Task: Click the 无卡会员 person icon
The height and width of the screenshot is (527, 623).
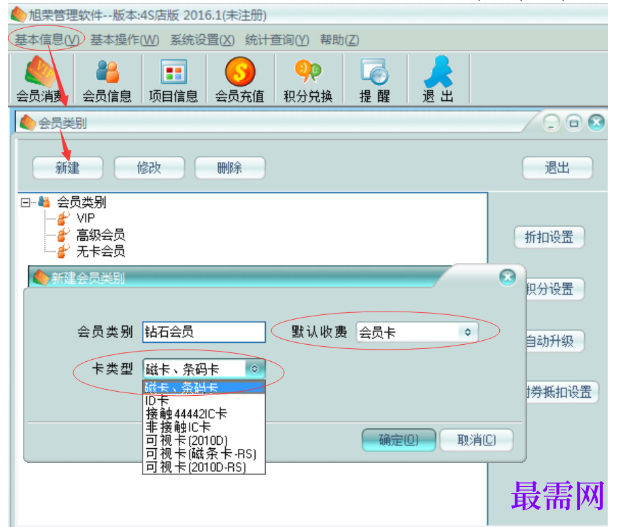Action: coord(63,251)
